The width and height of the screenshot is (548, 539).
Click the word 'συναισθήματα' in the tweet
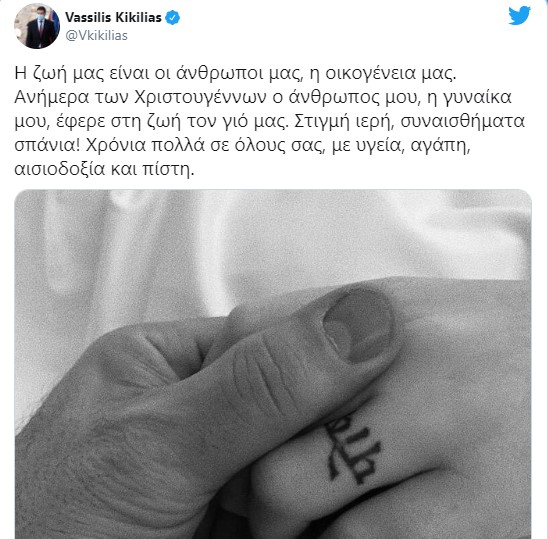click(x=462, y=122)
